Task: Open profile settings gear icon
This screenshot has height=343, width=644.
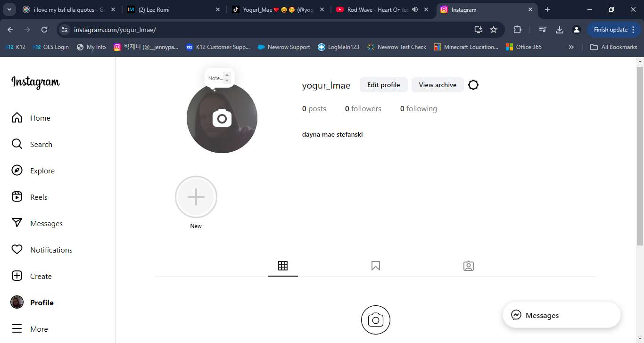Action: point(473,85)
